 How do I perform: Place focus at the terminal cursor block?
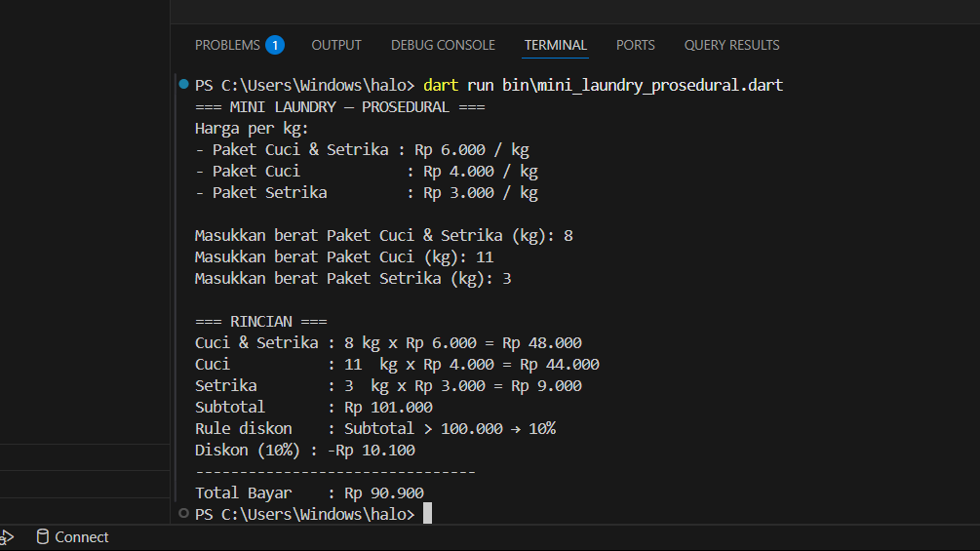[x=427, y=514]
